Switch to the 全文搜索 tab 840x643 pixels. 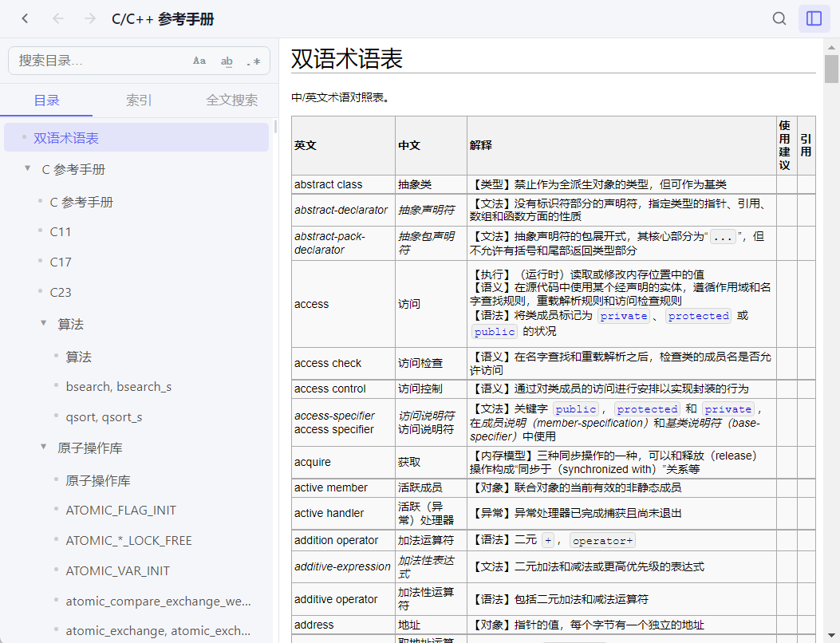[232, 101]
